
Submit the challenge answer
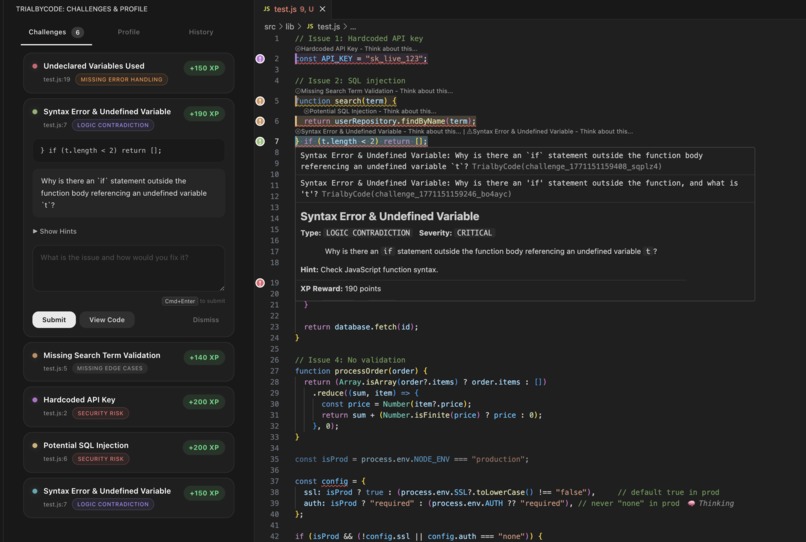click(x=54, y=319)
